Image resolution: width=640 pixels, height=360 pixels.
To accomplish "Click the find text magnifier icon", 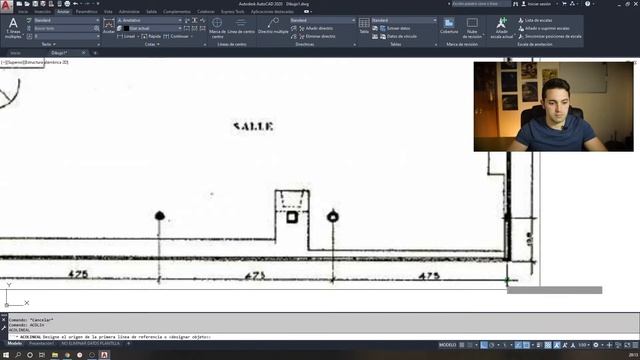I will click(x=96, y=28).
